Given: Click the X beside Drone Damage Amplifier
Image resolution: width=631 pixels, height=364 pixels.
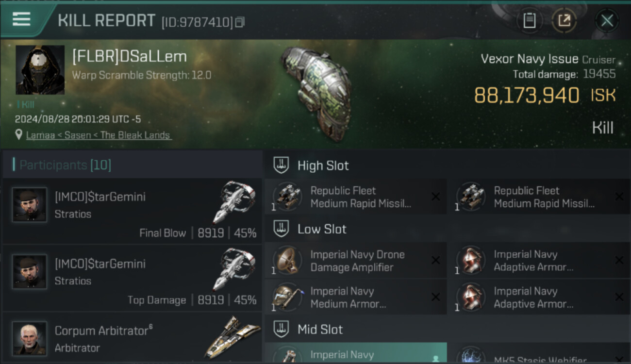Looking at the screenshot, I should pyautogui.click(x=435, y=261).
